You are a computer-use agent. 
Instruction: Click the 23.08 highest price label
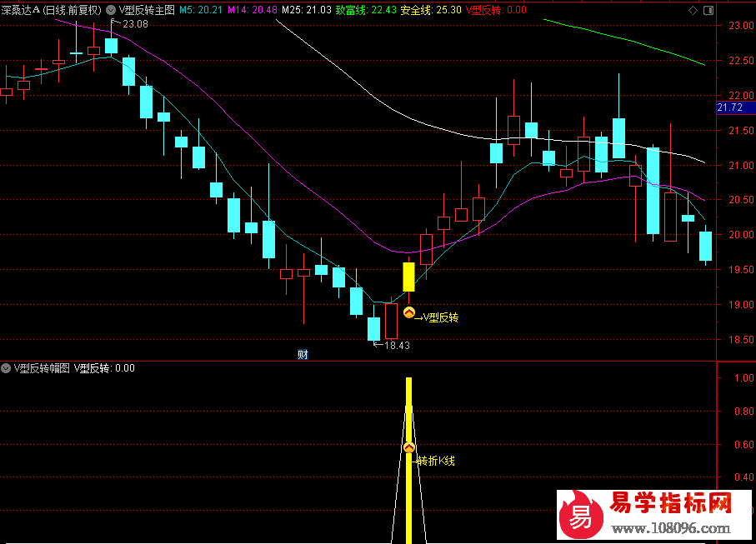[x=135, y=24]
